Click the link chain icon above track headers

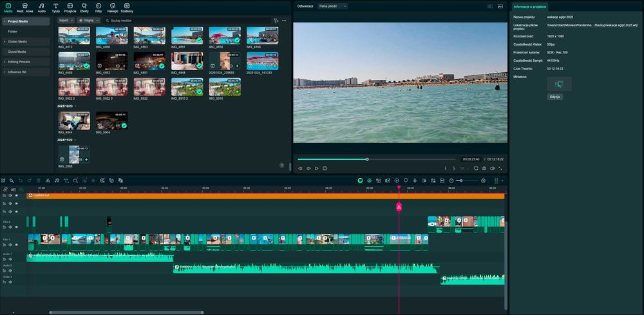click(x=5, y=189)
